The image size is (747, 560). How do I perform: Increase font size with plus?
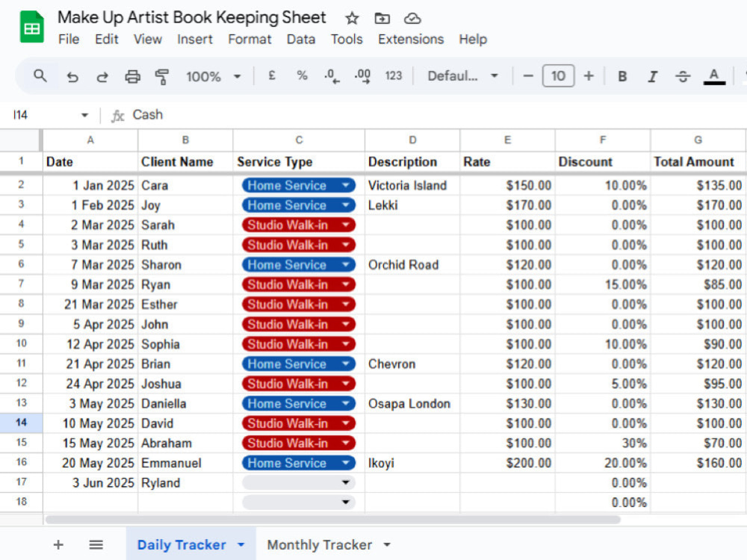tap(589, 76)
